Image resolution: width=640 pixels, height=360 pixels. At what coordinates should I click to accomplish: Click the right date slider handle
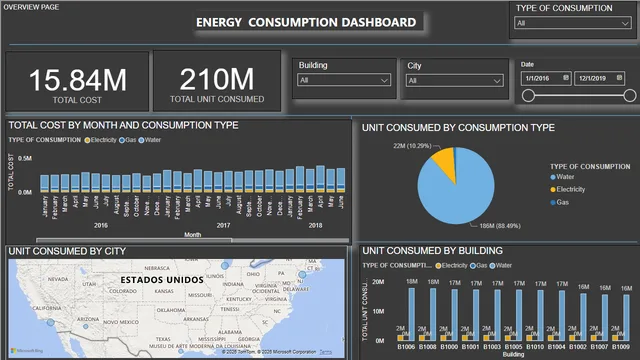630,96
